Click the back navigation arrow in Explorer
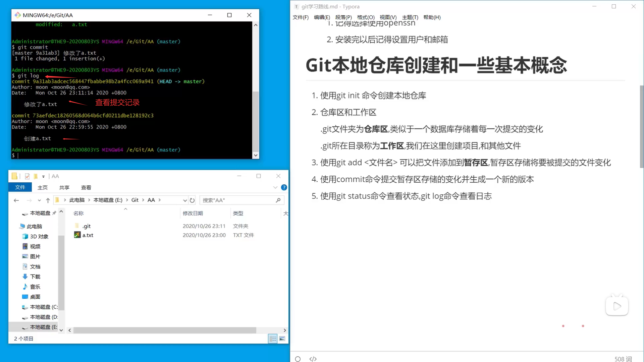644x362 pixels. pos(16,200)
